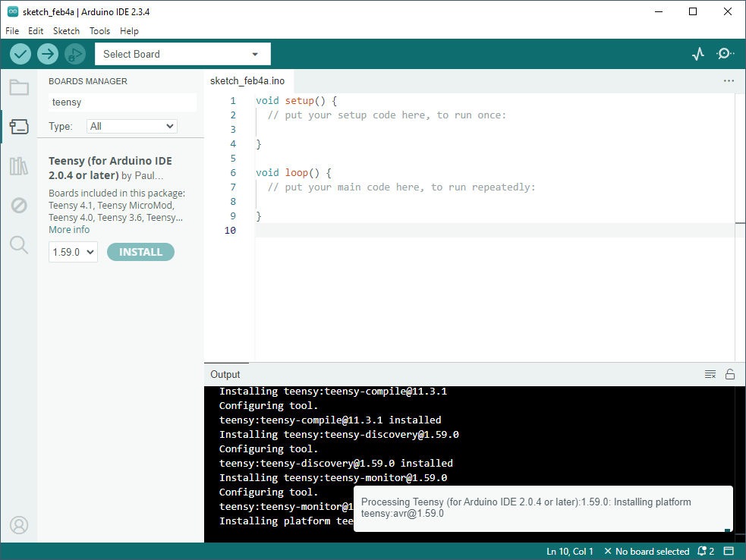The width and height of the screenshot is (746, 560).
Task: Click the 'Boards included in this package' description
Action: point(117,206)
